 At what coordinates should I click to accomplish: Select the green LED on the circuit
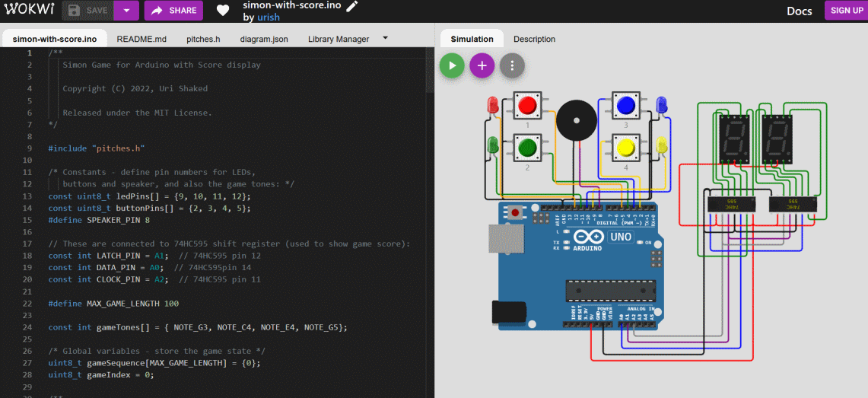coord(493,144)
